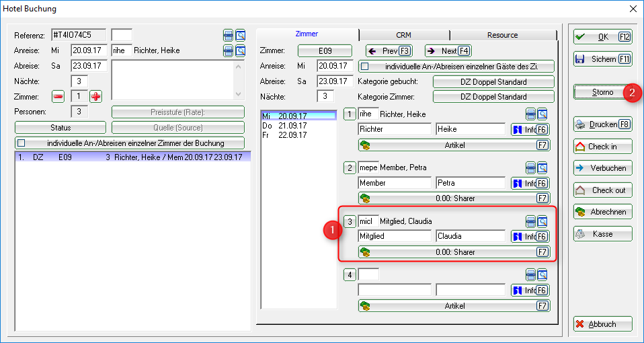
Task: Switch to the Zimmer tab
Action: [307, 34]
